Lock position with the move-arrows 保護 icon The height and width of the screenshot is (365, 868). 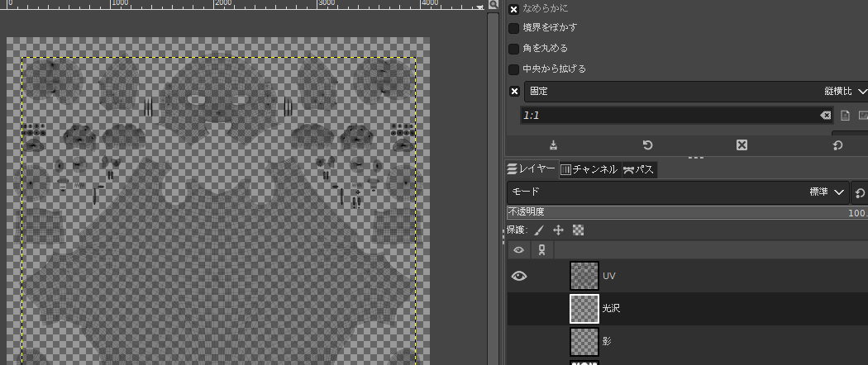[x=558, y=230]
